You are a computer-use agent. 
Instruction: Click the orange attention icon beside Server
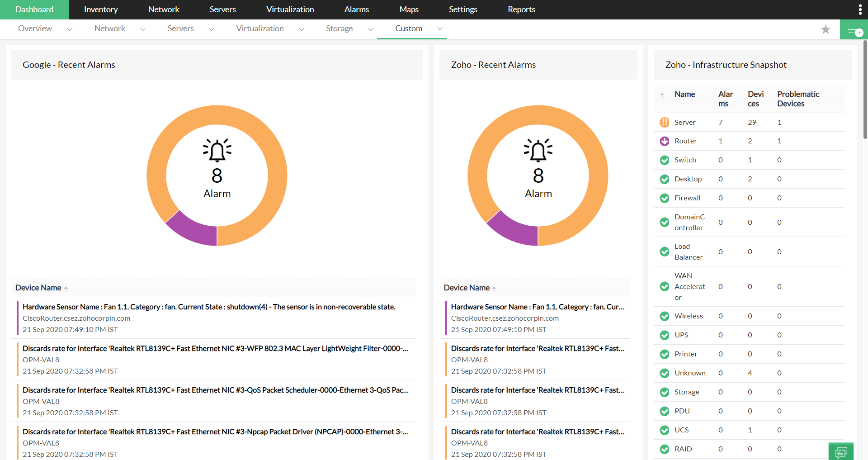(664, 122)
